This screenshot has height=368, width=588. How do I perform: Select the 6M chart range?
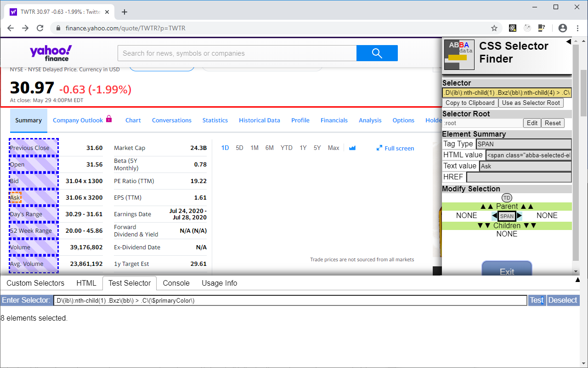click(x=270, y=148)
